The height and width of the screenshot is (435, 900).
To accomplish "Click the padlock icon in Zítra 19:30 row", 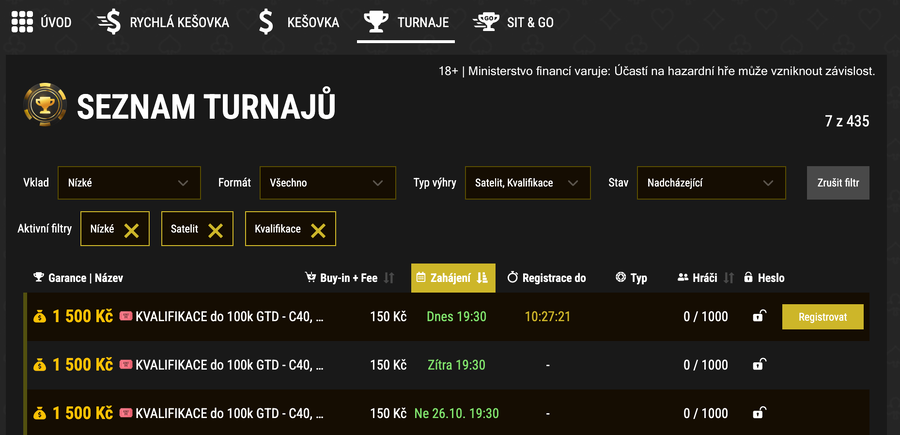I will tap(759, 365).
